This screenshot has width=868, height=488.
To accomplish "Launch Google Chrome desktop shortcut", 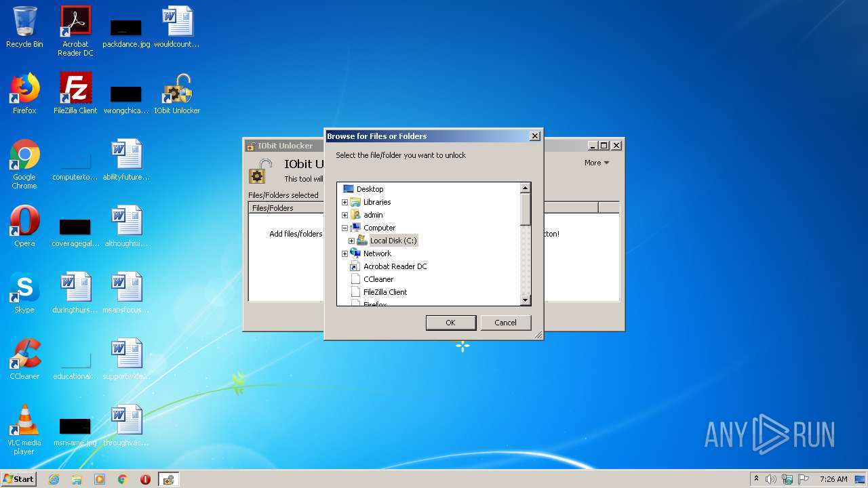I will coord(24,163).
